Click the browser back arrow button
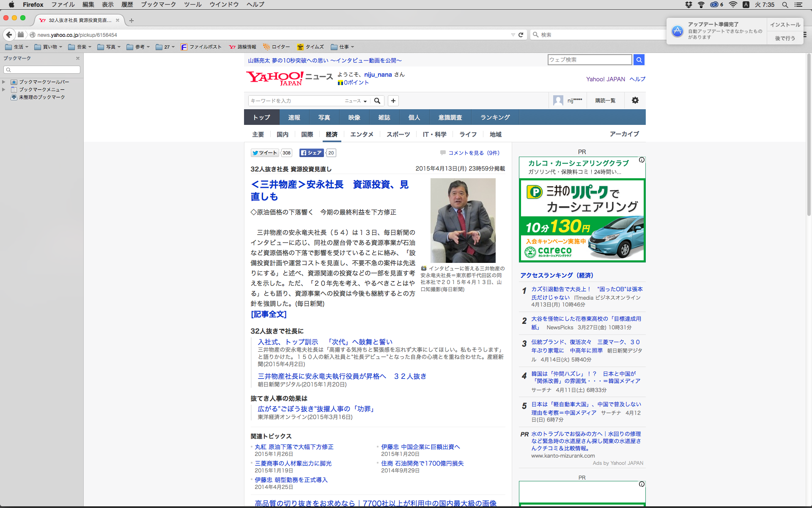 click(x=9, y=35)
